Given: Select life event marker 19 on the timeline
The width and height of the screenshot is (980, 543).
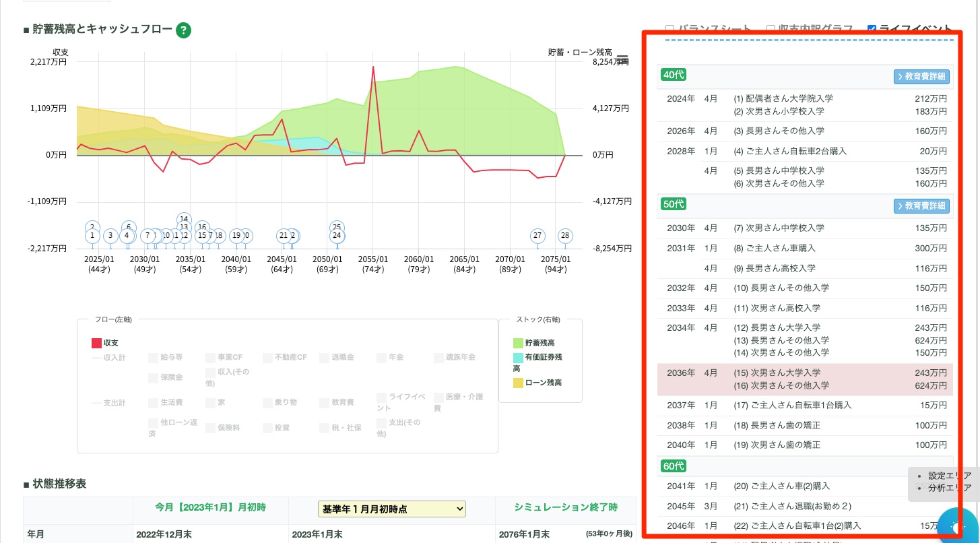Looking at the screenshot, I should (236, 236).
